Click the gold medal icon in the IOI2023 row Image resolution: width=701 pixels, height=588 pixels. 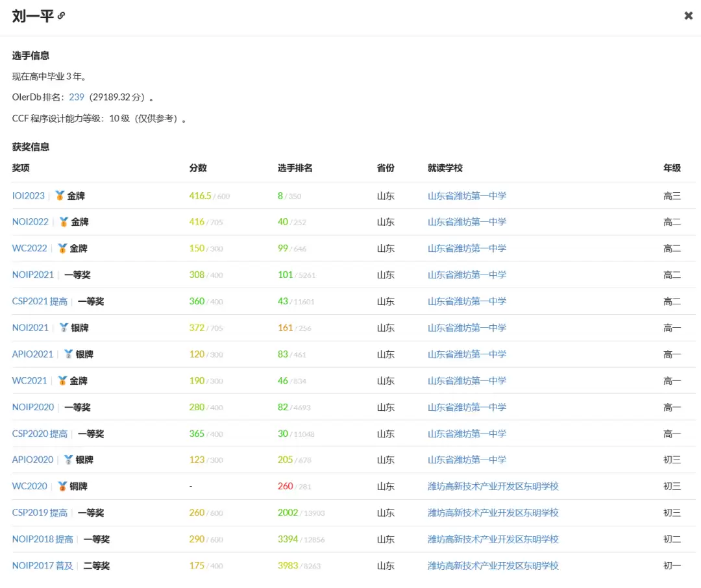point(59,195)
